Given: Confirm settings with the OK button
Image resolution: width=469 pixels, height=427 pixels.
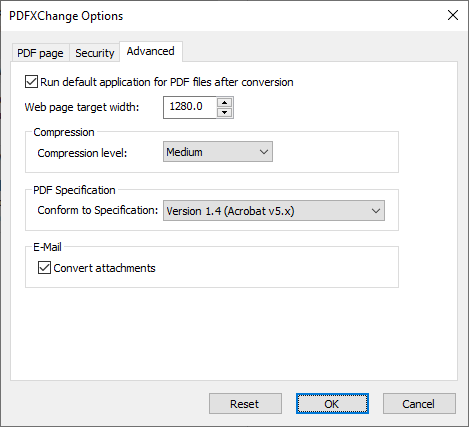Looking at the screenshot, I should tap(332, 404).
